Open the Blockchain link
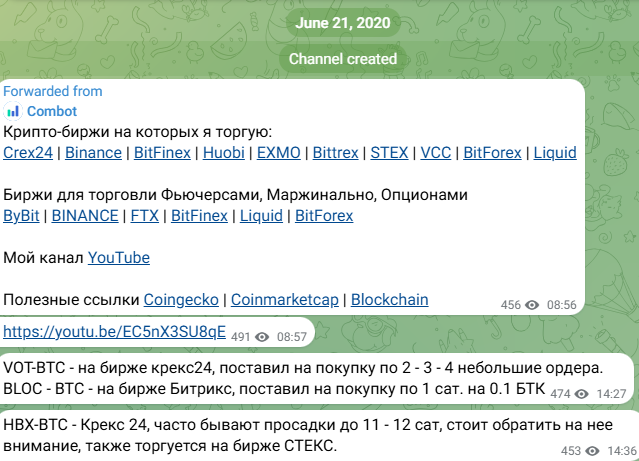The height and width of the screenshot is (461, 639). point(390,300)
